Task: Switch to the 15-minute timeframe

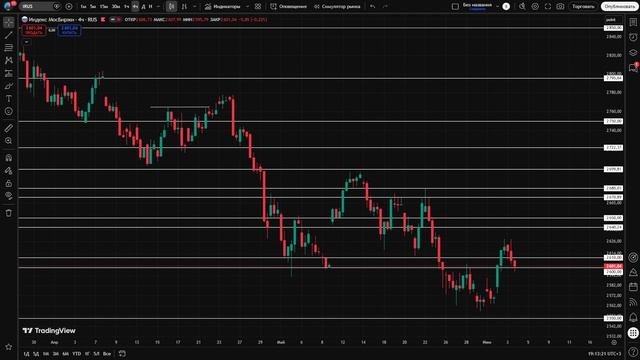Action: click(x=104, y=7)
